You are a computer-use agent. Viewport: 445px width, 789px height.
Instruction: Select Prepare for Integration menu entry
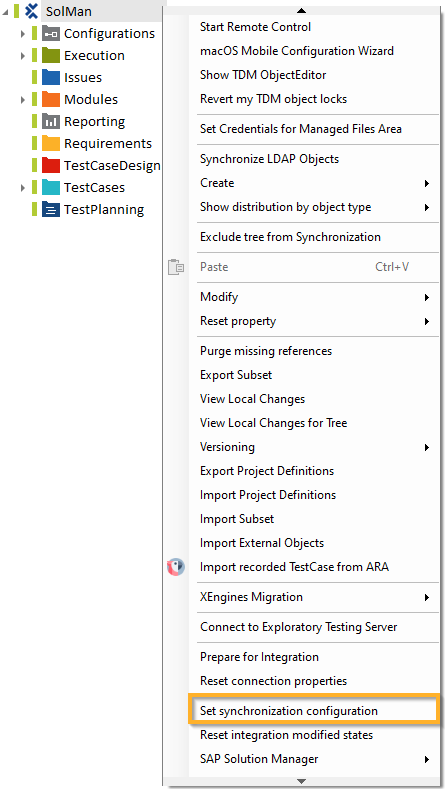[x=314, y=657]
